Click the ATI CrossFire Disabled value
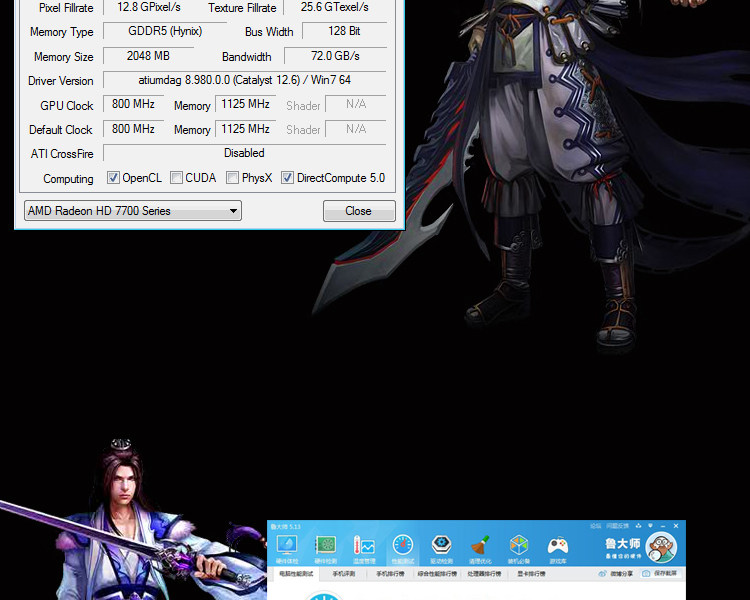The height and width of the screenshot is (600, 750). [244, 153]
